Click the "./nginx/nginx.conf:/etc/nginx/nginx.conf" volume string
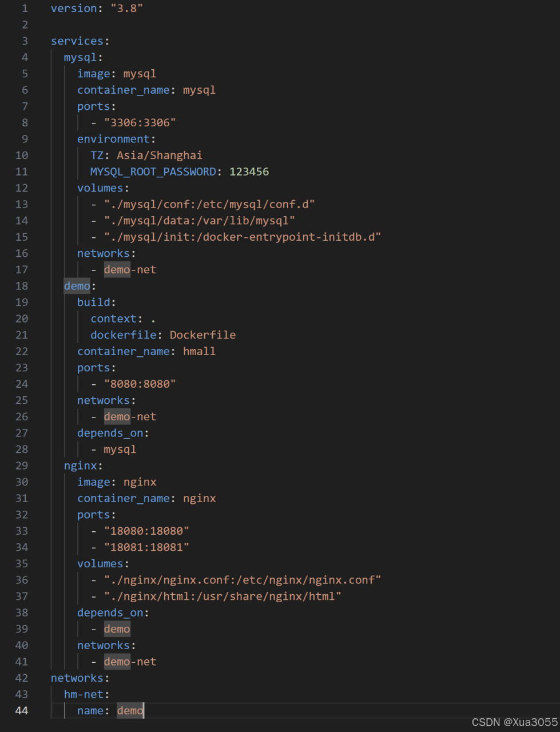Screen dimensions: 560x732 click(x=243, y=580)
